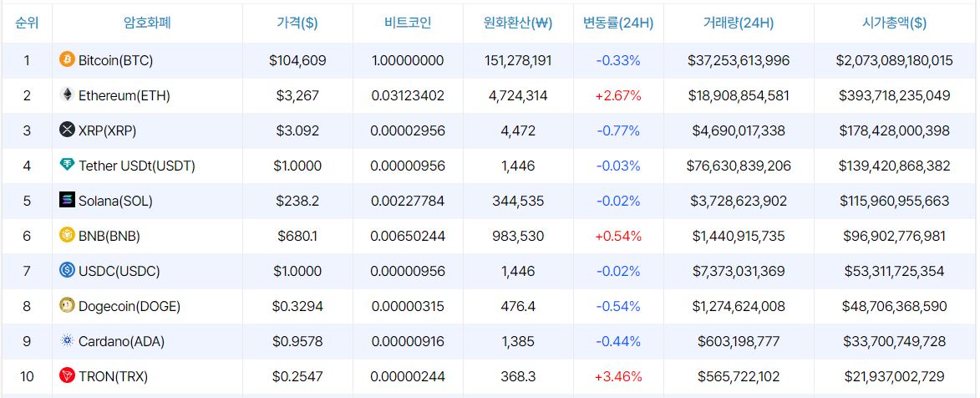Click the Solana logo icon
This screenshot has height=398, width=980.
[67, 200]
